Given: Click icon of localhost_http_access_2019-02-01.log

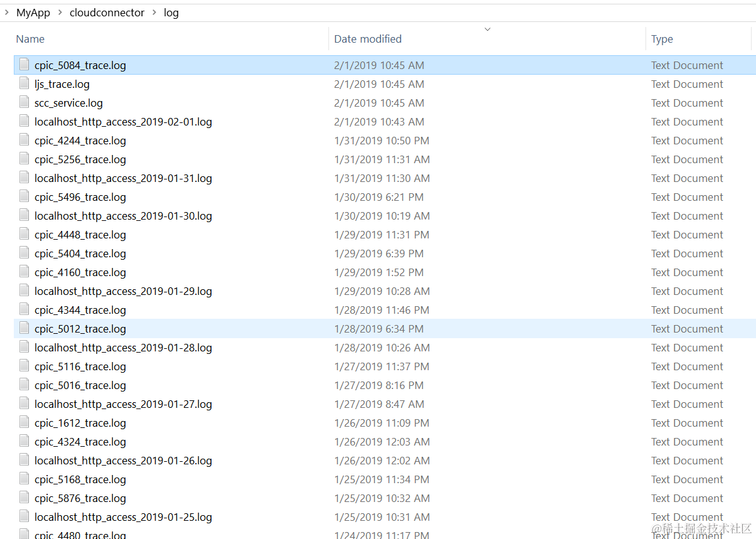Looking at the screenshot, I should click(x=24, y=121).
